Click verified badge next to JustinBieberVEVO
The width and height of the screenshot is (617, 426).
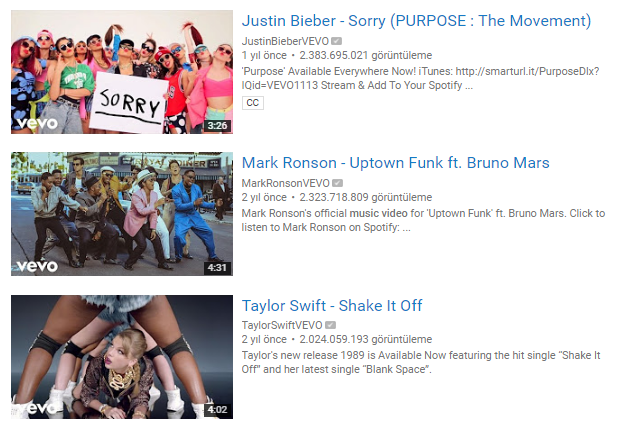tap(336, 41)
